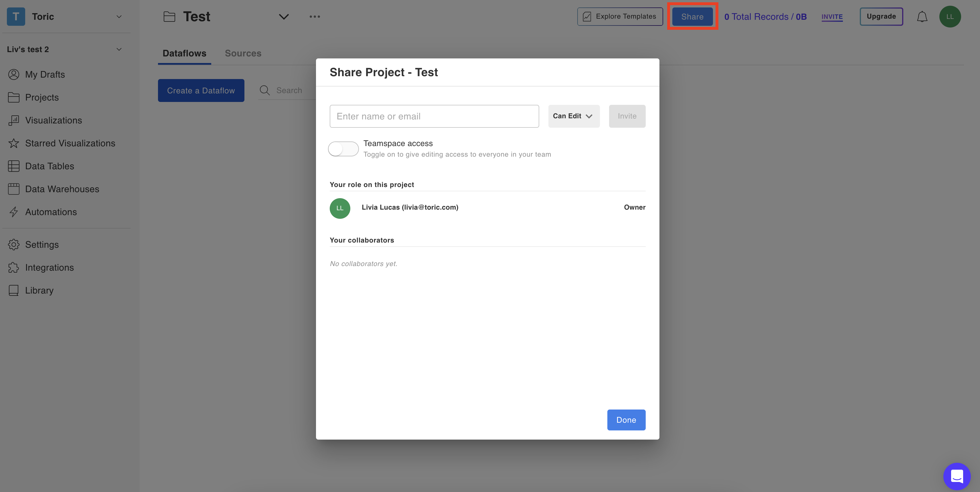Click the Starred Visualizations star icon

tap(14, 143)
